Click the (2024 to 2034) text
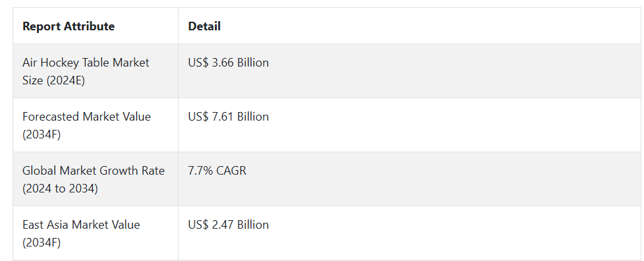Image resolution: width=644 pixels, height=261 pixels. click(61, 188)
